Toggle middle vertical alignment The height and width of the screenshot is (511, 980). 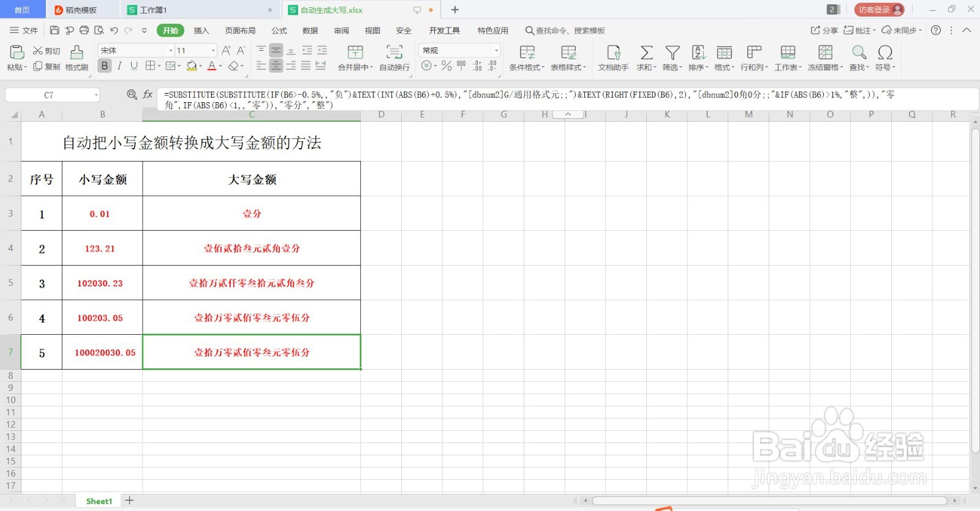point(276,51)
